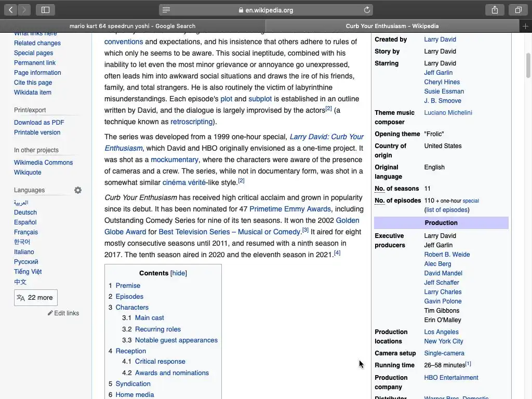Jump to 3.3 Notable guest appearances
The width and height of the screenshot is (532, 399).
176,340
